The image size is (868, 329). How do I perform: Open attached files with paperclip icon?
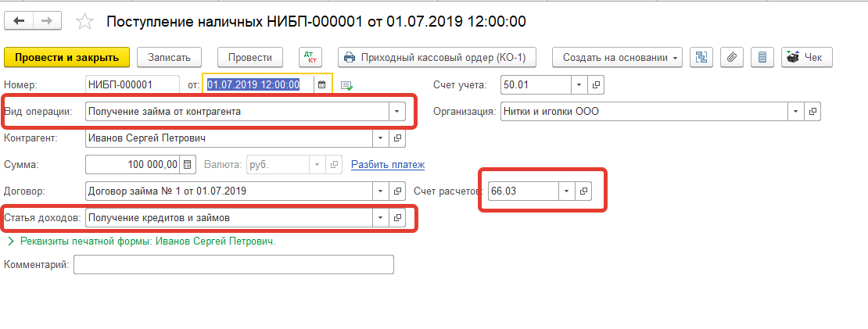click(x=732, y=57)
